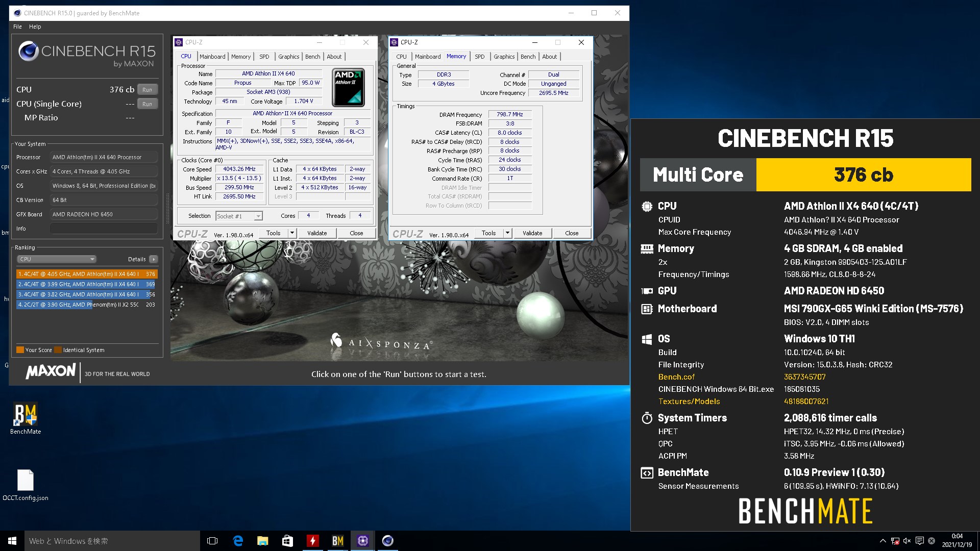Click the CPU-Z title bar icon of Memory window

click(395, 42)
